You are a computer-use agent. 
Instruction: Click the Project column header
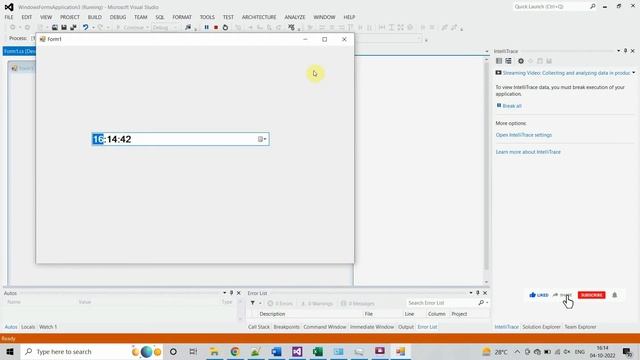(459, 314)
